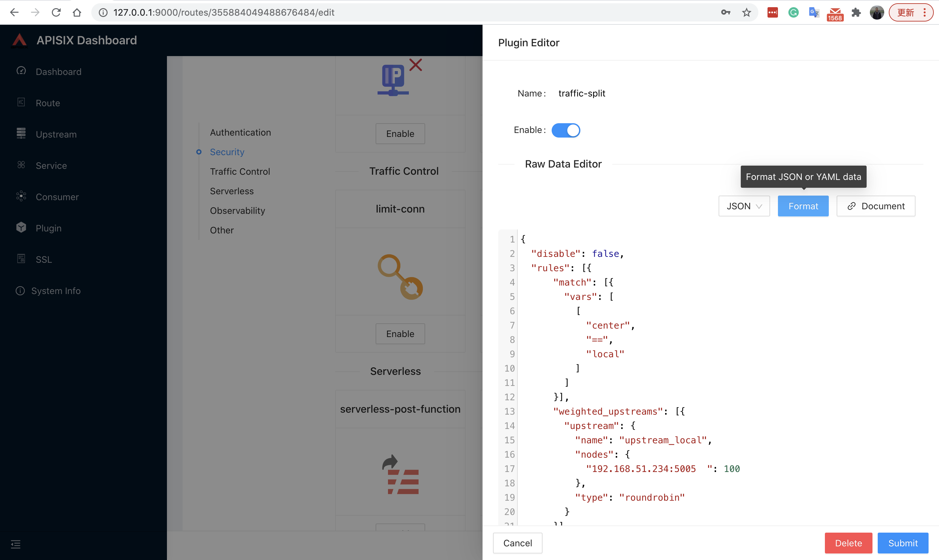Click the browser home icon
The image size is (939, 560).
point(77,12)
